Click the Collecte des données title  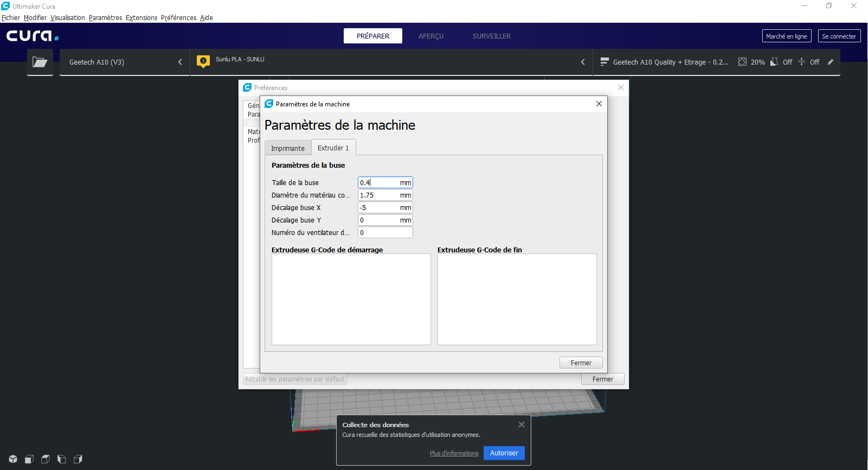tap(376, 425)
